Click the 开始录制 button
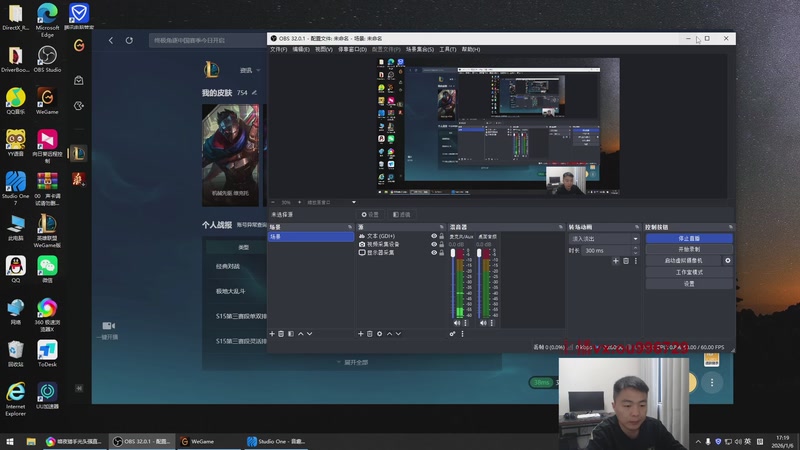Image resolution: width=800 pixels, height=450 pixels. 689,249
